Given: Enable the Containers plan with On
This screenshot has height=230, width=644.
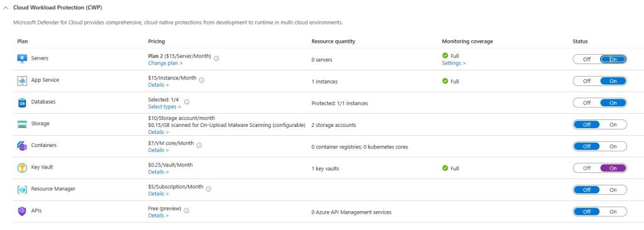Looking at the screenshot, I should click(613, 146).
